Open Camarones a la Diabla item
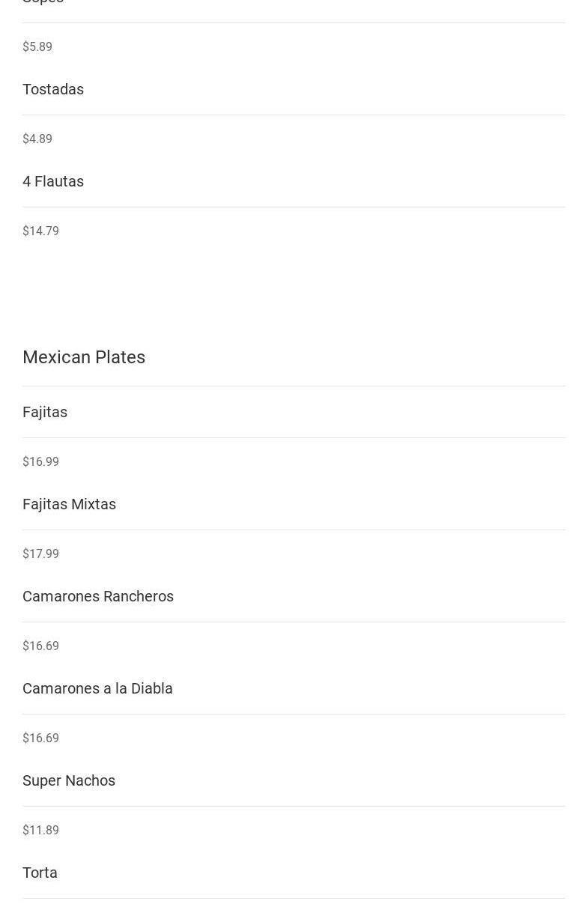Viewport: 588px width, 904px height. click(x=97, y=688)
